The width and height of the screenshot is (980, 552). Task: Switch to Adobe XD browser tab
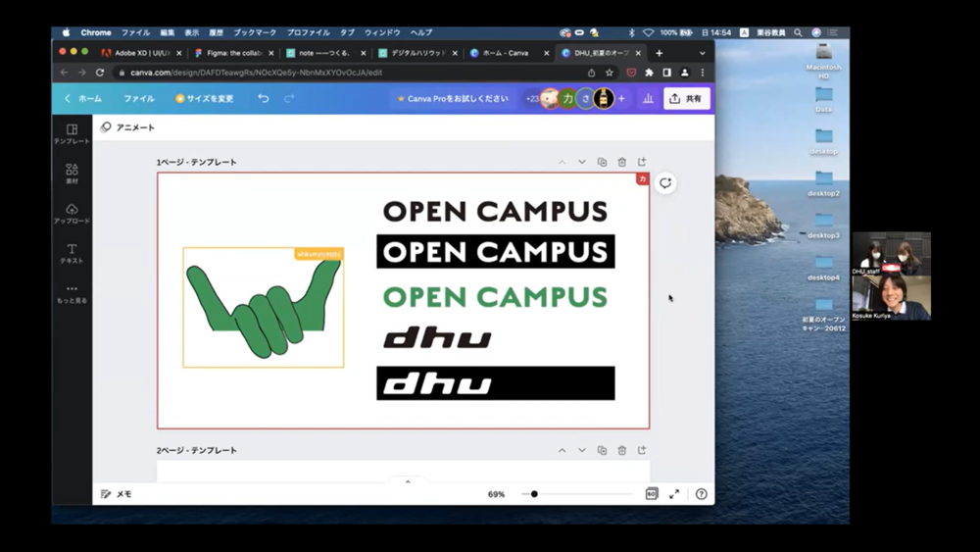click(141, 53)
